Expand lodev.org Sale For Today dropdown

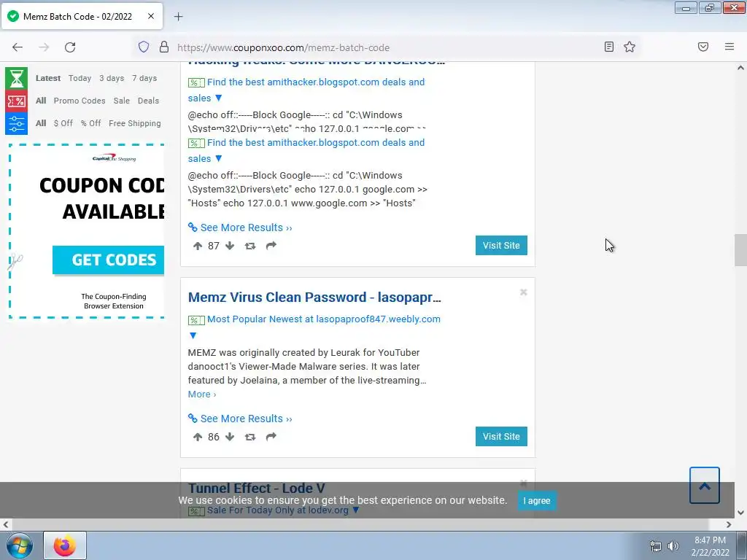(x=355, y=510)
